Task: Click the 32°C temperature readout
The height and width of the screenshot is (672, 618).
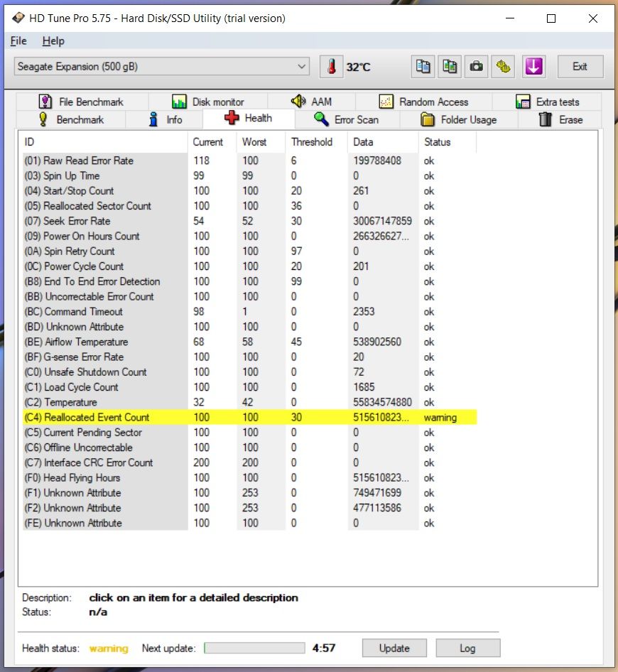Action: click(358, 67)
